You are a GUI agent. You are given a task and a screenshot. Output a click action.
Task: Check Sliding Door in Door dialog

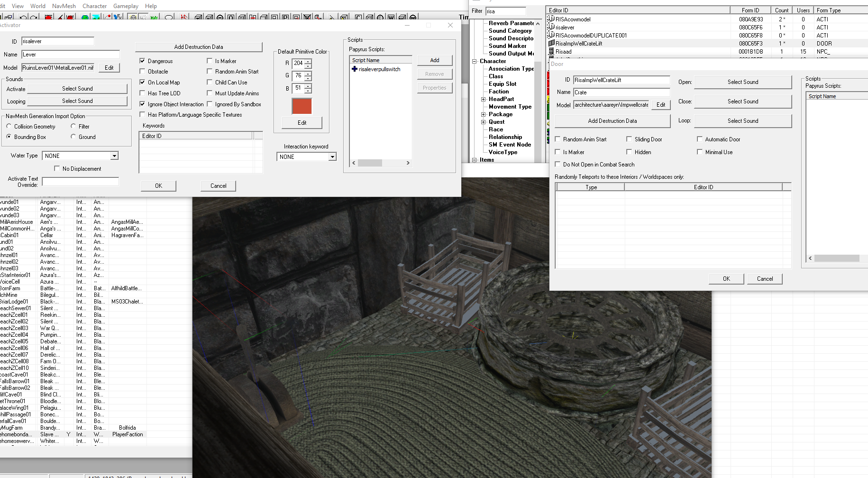tap(629, 139)
